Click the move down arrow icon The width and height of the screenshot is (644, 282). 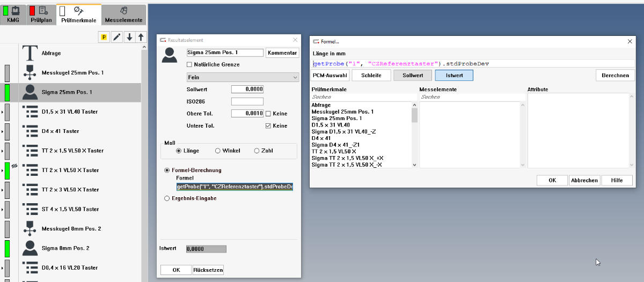click(x=129, y=37)
